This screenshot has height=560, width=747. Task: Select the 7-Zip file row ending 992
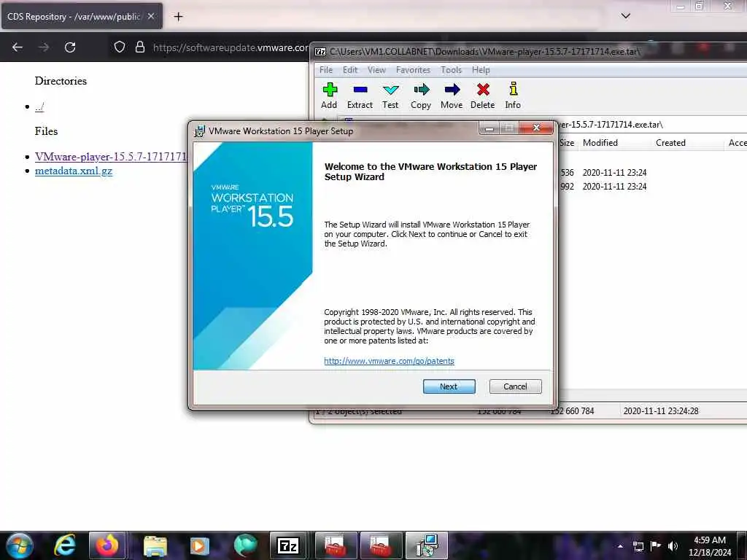pyautogui.click(x=650, y=187)
